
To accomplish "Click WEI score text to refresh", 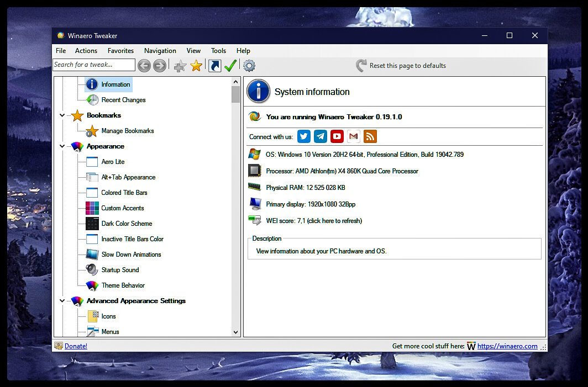I will click(314, 221).
